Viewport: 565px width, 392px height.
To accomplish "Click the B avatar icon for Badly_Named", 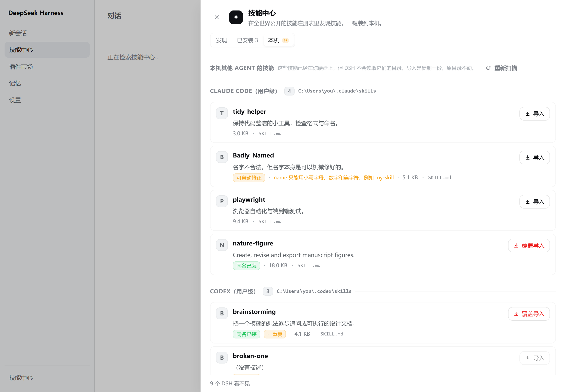I will pyautogui.click(x=222, y=157).
